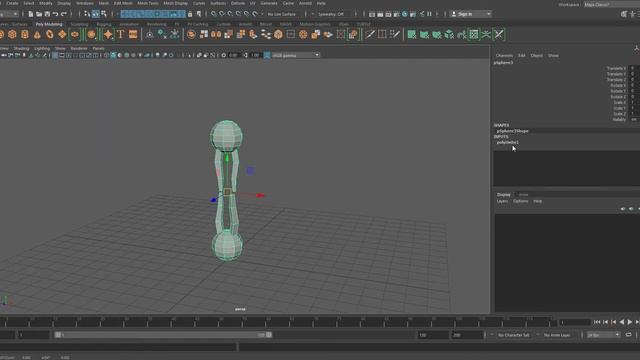
Task: Click the polygon cylinder shelf icon
Action: 25,35
